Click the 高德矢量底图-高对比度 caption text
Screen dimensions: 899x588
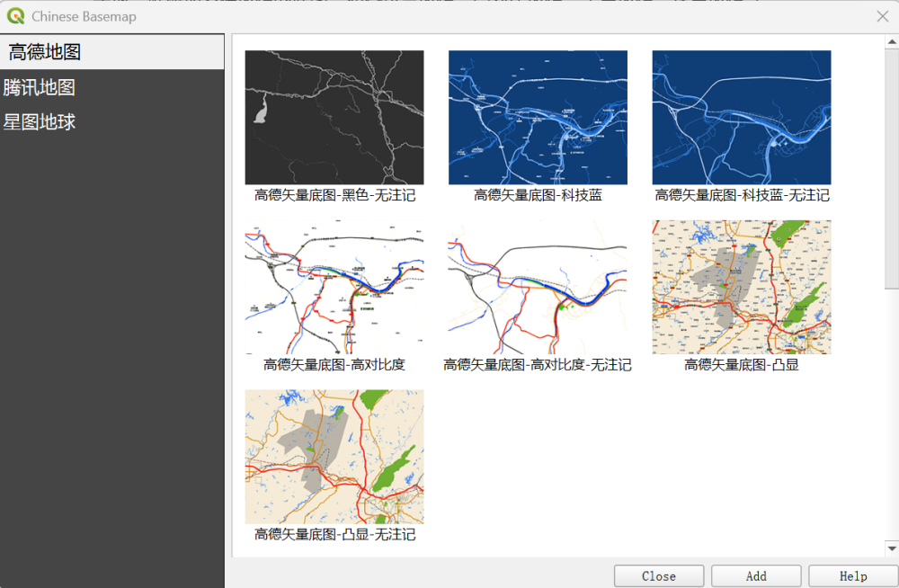334,365
